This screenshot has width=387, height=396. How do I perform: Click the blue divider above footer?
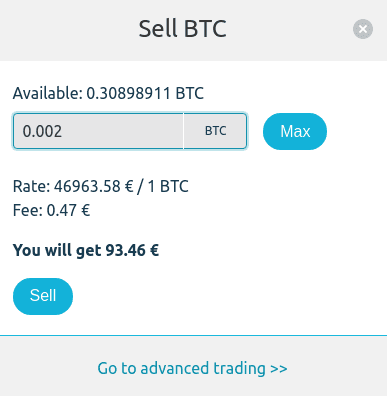[x=193, y=335]
